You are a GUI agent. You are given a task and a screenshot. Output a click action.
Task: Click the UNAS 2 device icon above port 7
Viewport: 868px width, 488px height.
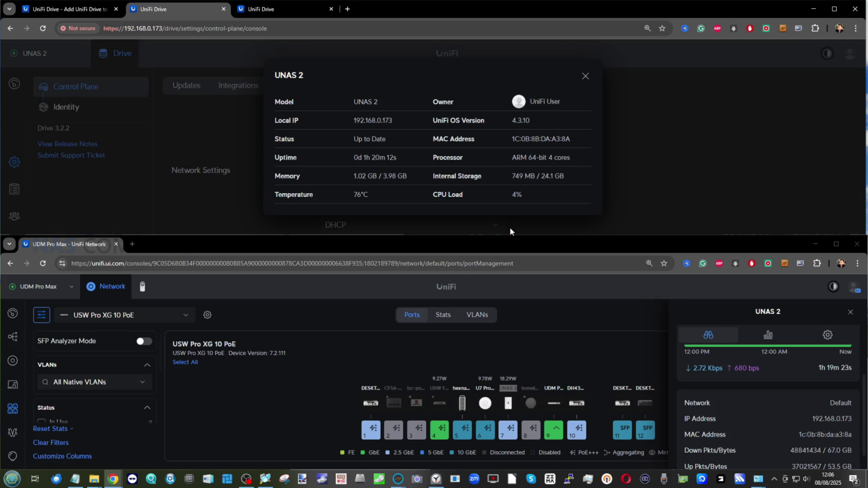point(508,403)
